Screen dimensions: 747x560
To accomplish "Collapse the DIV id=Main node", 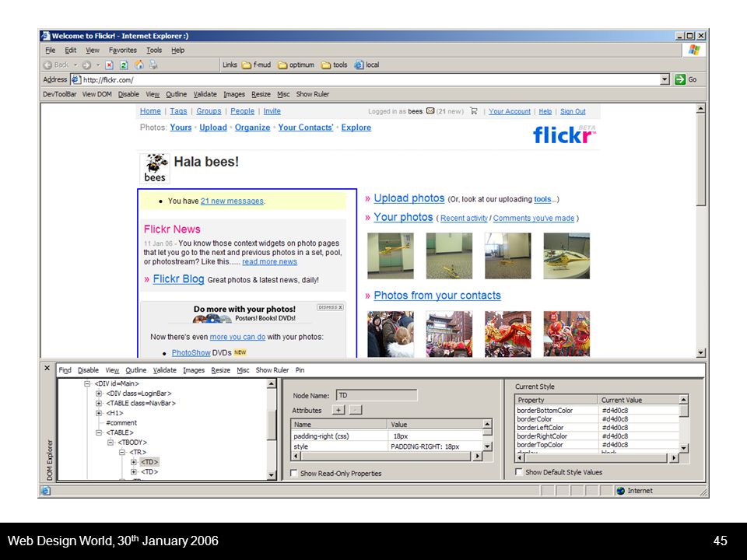I will (x=87, y=383).
